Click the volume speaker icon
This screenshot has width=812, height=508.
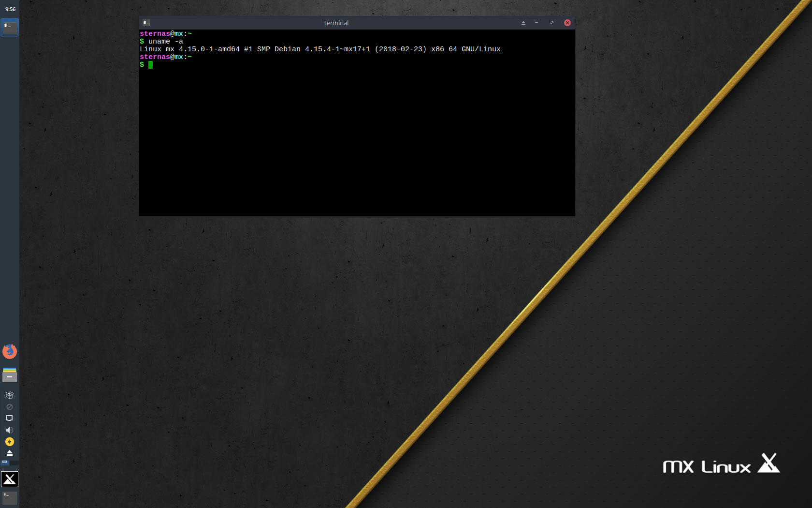pos(9,430)
